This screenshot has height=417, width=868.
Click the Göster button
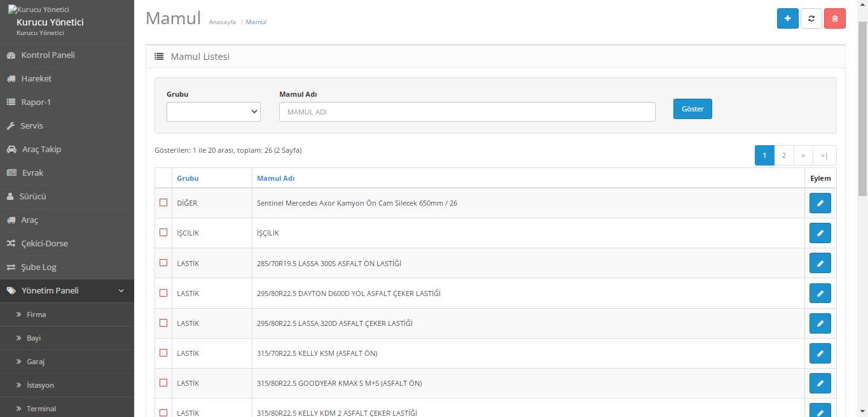692,109
